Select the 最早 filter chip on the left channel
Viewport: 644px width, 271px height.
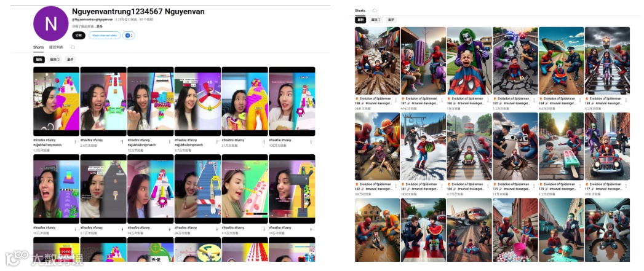(x=70, y=60)
